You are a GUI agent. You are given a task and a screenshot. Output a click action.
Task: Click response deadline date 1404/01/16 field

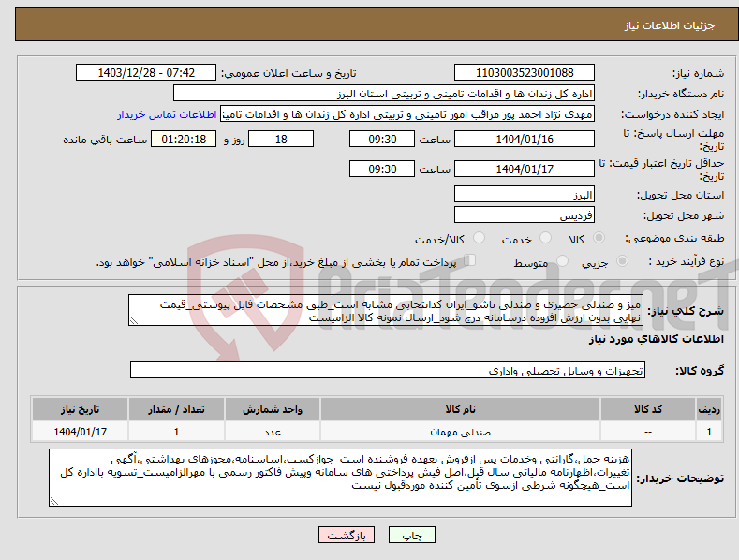pos(525,139)
